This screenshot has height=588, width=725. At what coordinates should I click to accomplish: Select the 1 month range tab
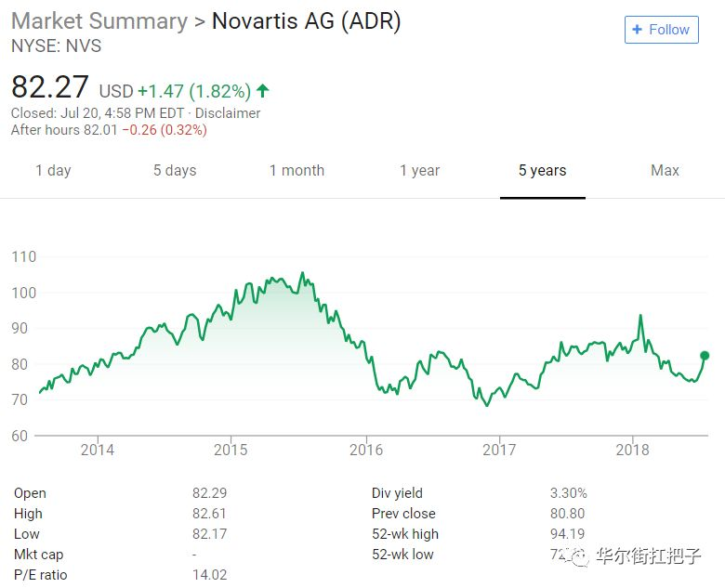click(297, 171)
